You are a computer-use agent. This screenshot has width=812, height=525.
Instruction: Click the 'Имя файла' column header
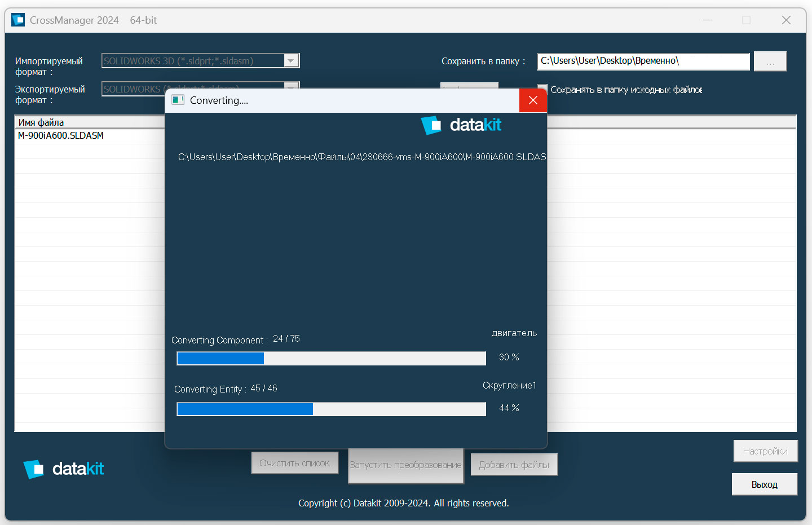tap(41, 122)
